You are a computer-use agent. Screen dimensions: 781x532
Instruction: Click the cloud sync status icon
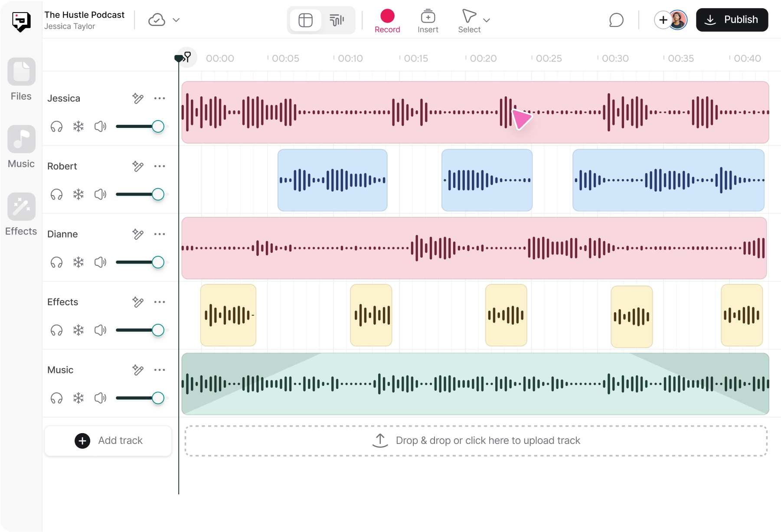(156, 20)
